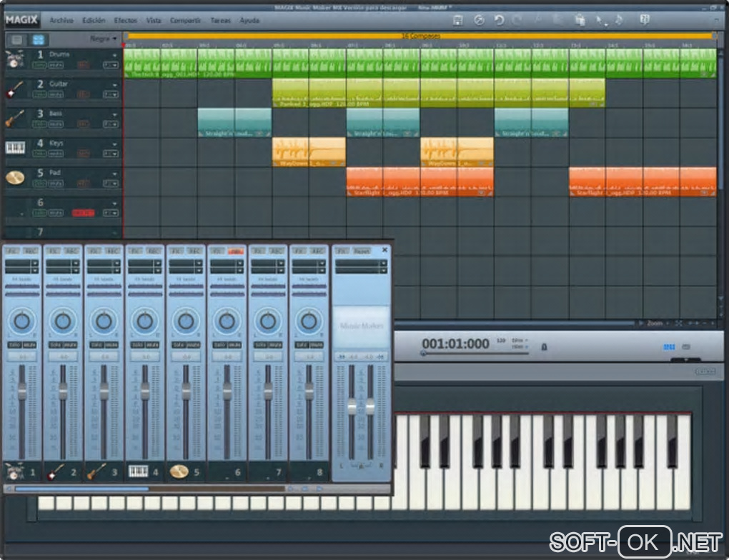Toggle solo on Bass track 3

click(x=39, y=124)
